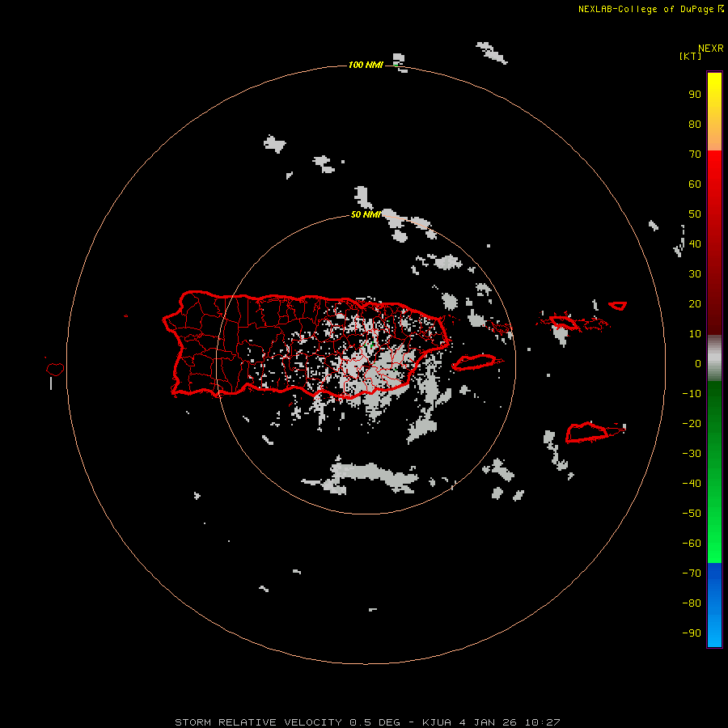Click the 100 NMI range ring label
Image resolution: width=728 pixels, height=728 pixels.
[x=366, y=65]
